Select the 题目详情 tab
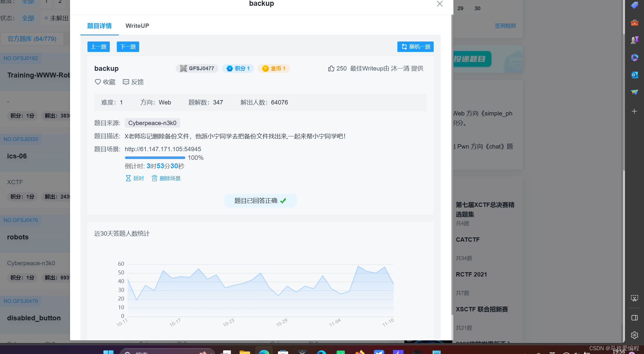644x354 pixels. point(99,26)
